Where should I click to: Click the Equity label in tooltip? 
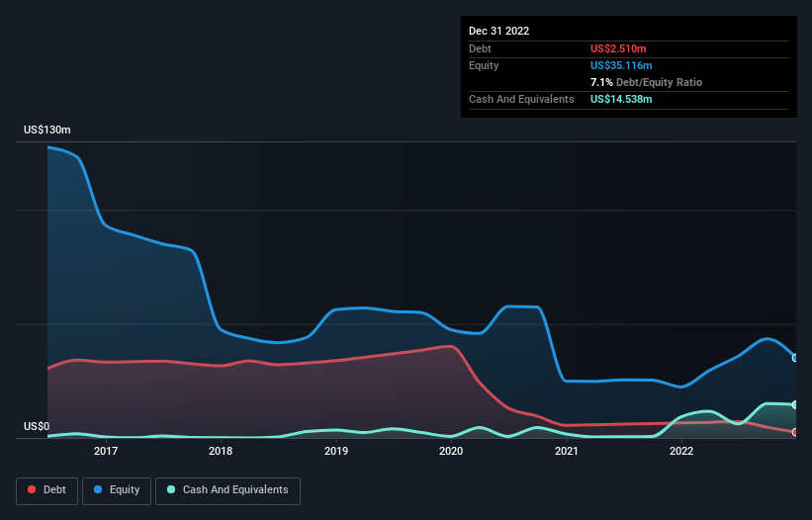coord(484,65)
